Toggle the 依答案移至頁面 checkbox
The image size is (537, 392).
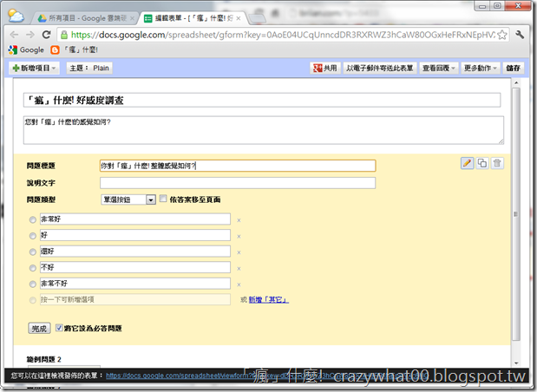pos(163,199)
